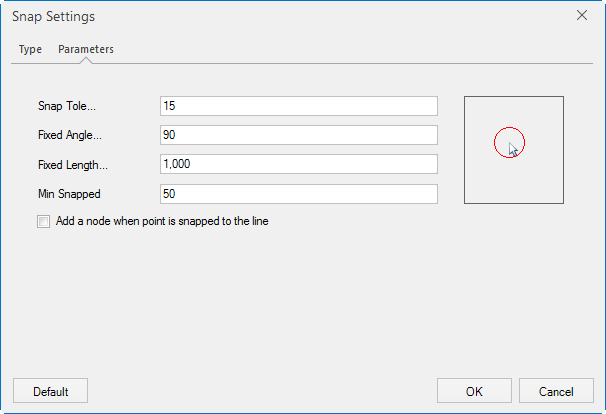Click the Fixed Length... label text
Screen dimensions: 606x414
tap(72, 164)
